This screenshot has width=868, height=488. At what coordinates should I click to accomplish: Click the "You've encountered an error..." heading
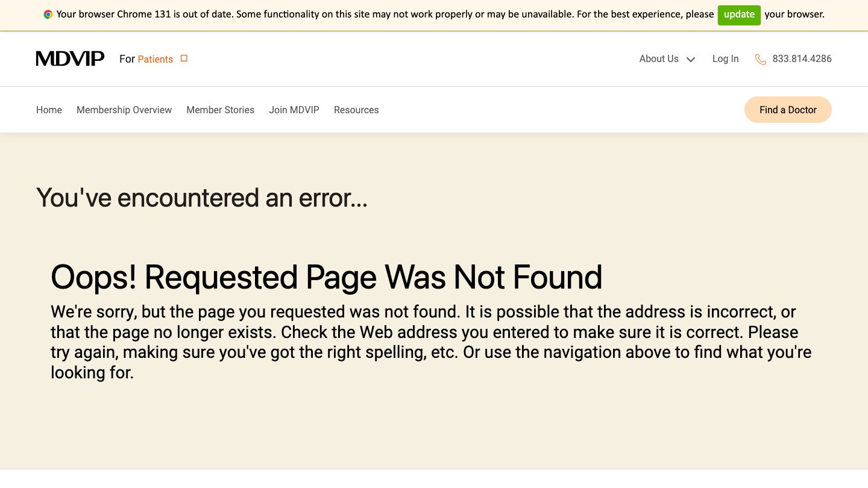(x=202, y=198)
